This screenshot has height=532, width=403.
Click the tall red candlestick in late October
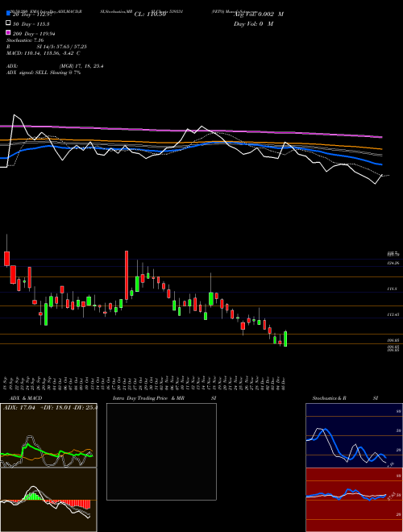pos(127,275)
